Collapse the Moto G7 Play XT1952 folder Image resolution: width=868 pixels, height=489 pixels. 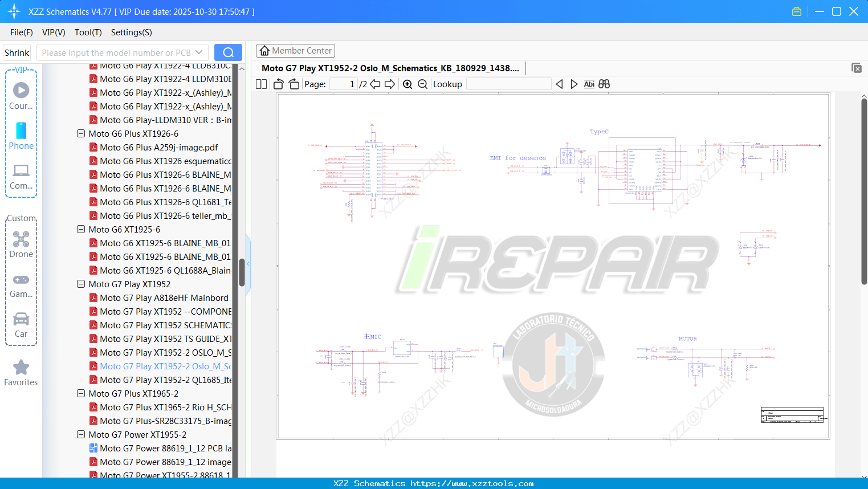tap(81, 284)
